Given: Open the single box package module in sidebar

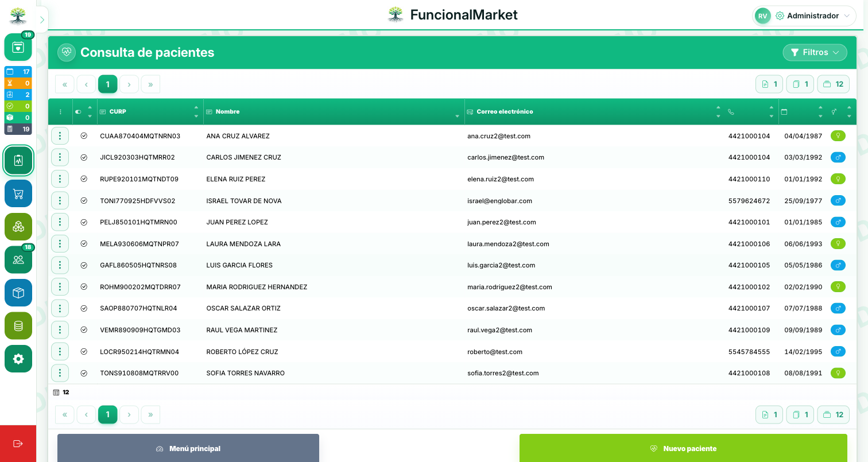Looking at the screenshot, I should [x=18, y=293].
